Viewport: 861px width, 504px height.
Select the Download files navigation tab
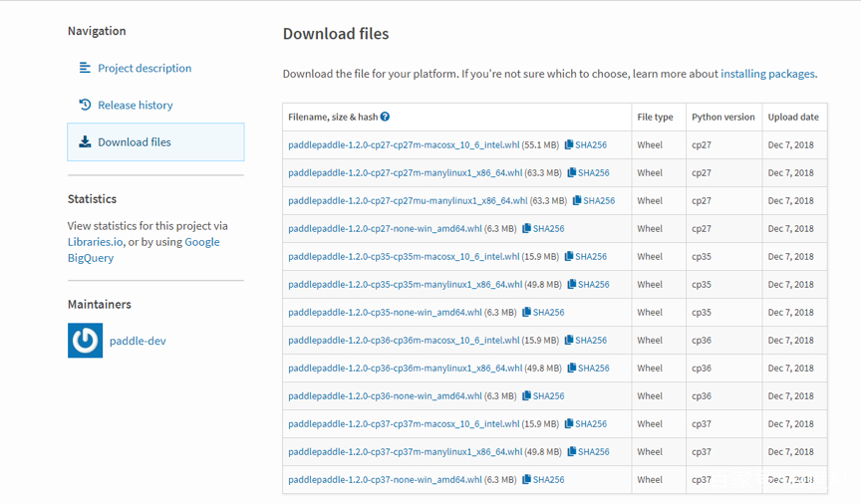point(155,142)
